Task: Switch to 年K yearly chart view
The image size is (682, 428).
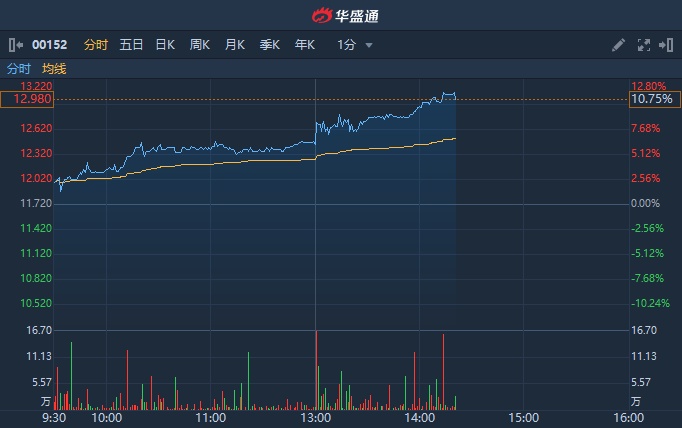Action: point(305,45)
